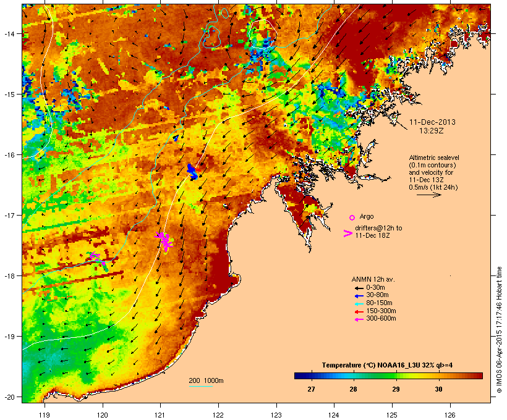Click the magenta Argo circle symbol

352,218
